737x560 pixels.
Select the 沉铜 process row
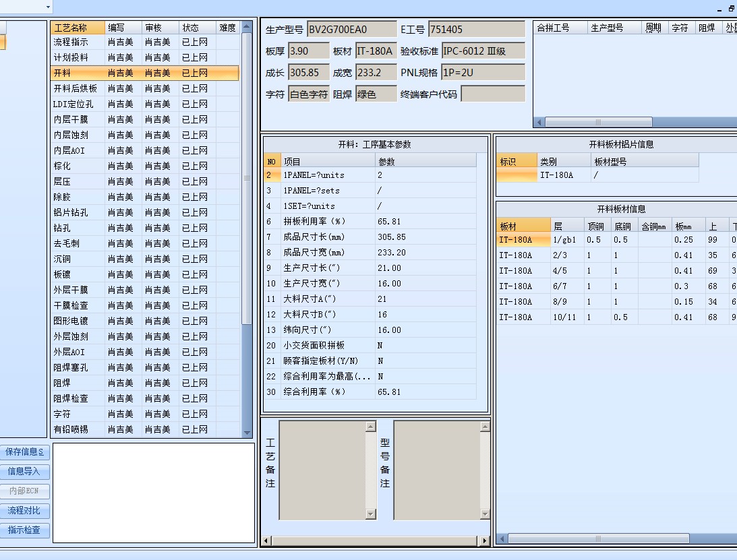click(x=145, y=259)
